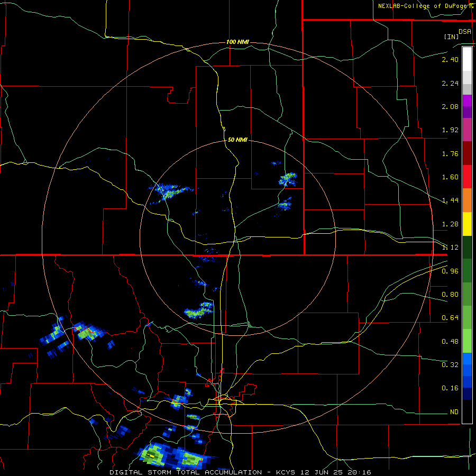Pick the bright red legend swatch
The height and width of the screenshot is (476, 476).
point(467,177)
